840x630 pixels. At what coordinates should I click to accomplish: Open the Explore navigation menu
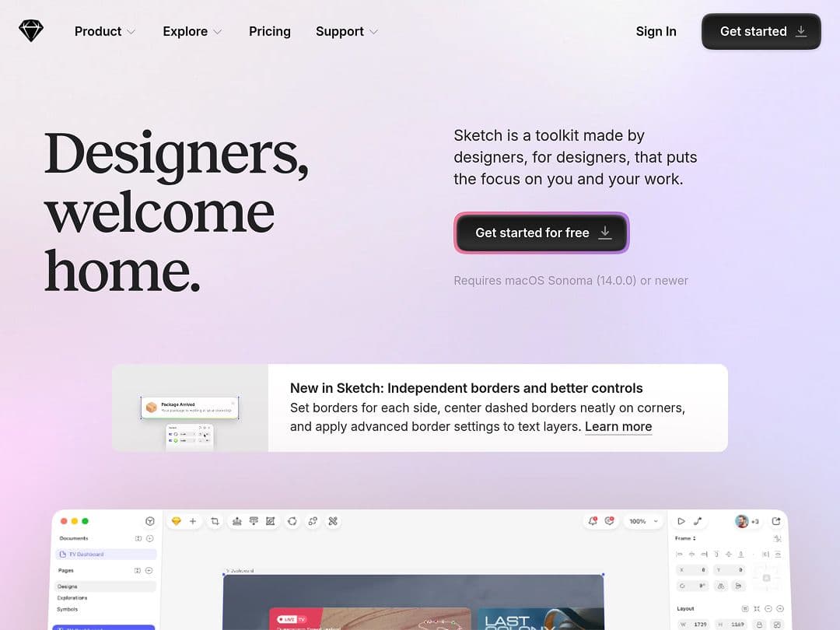point(192,32)
